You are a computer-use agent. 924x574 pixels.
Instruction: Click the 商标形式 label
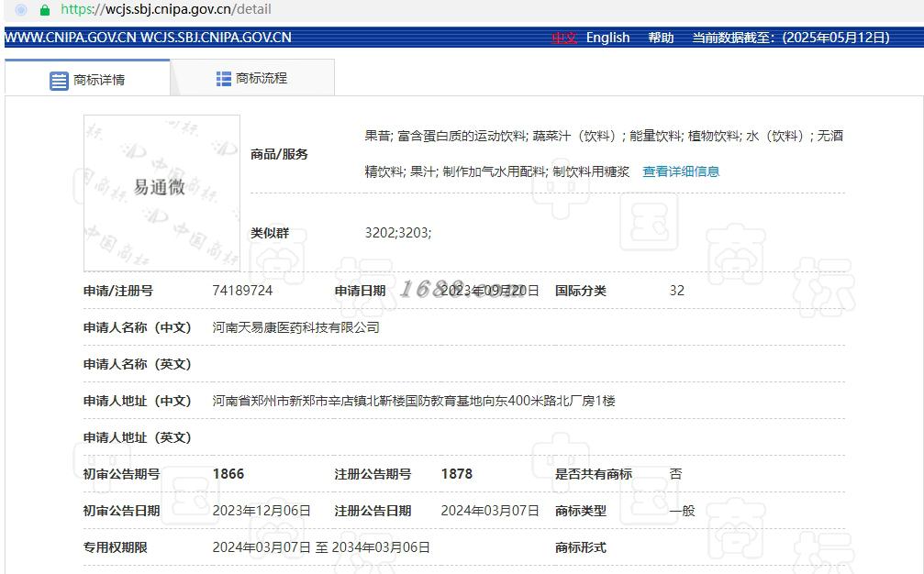581,546
